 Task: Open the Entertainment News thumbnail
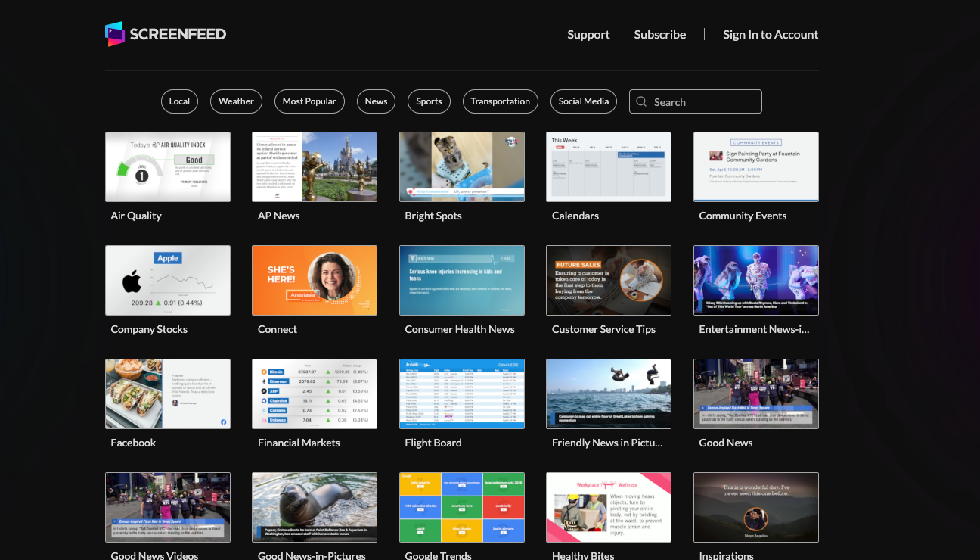pos(756,280)
